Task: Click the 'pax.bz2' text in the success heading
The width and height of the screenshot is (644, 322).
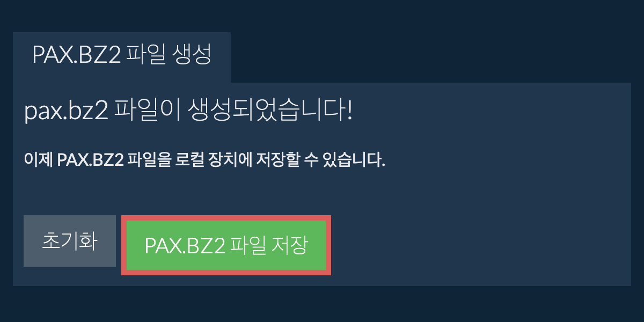Action: click(68, 113)
